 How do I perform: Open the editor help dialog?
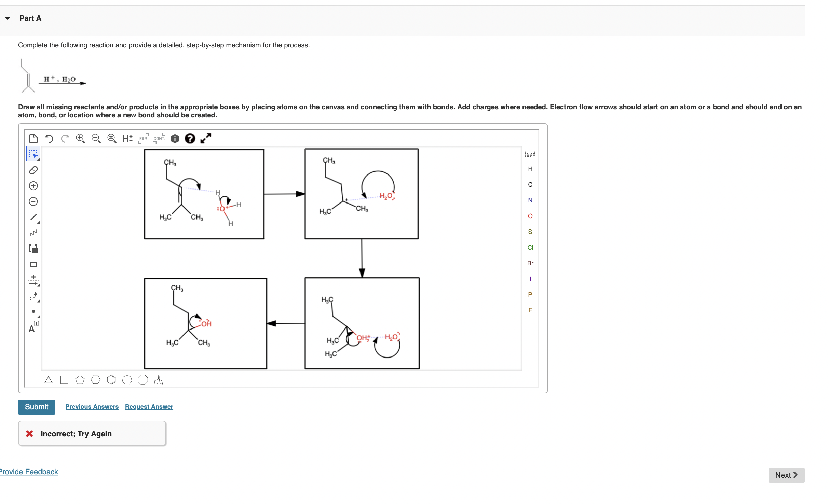190,138
